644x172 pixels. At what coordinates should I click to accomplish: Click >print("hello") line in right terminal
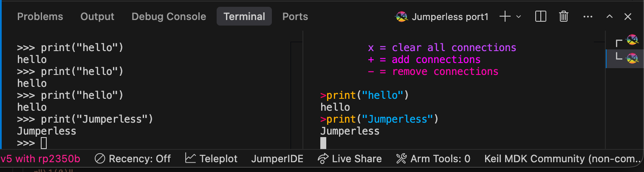364,95
